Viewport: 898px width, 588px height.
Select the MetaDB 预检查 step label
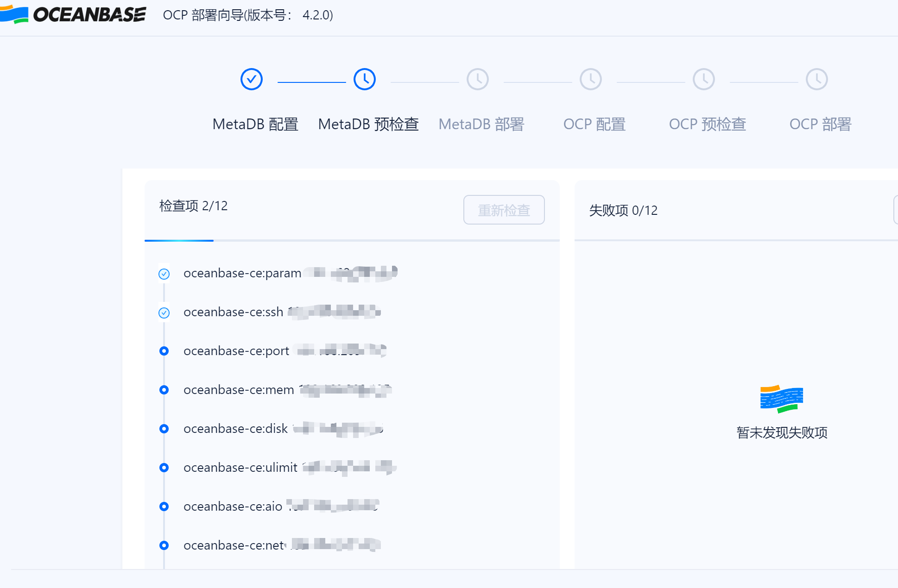pos(368,124)
